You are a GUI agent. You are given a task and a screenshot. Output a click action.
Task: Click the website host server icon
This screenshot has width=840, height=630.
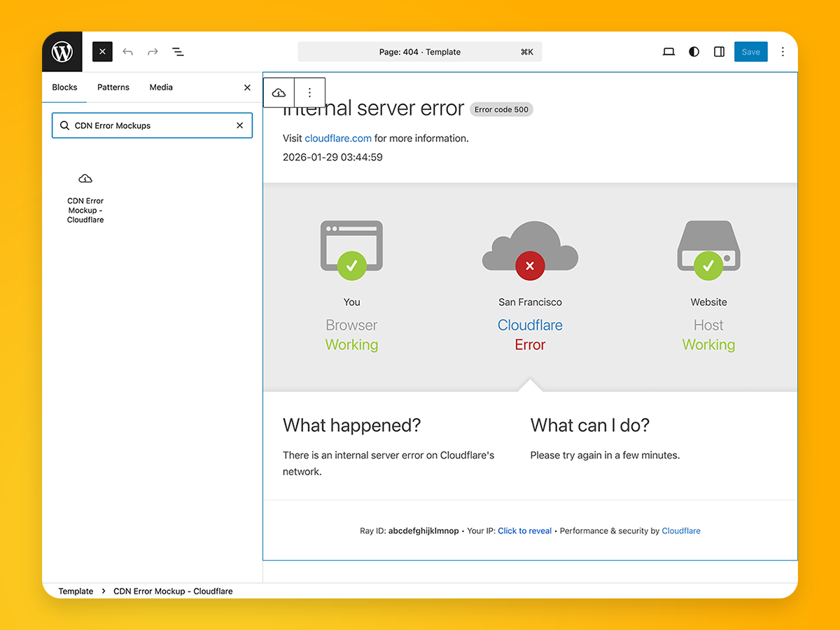pos(708,250)
